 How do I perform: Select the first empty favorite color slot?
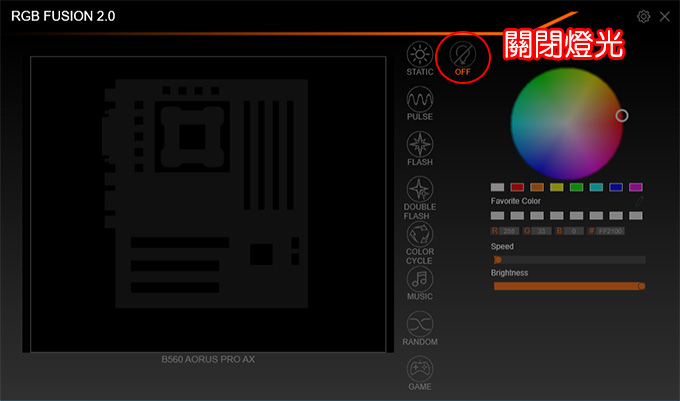coord(497,215)
